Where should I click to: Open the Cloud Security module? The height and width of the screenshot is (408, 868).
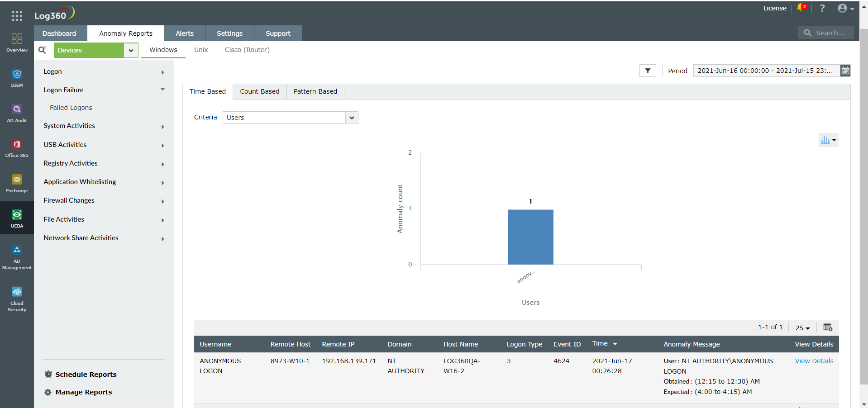(17, 299)
